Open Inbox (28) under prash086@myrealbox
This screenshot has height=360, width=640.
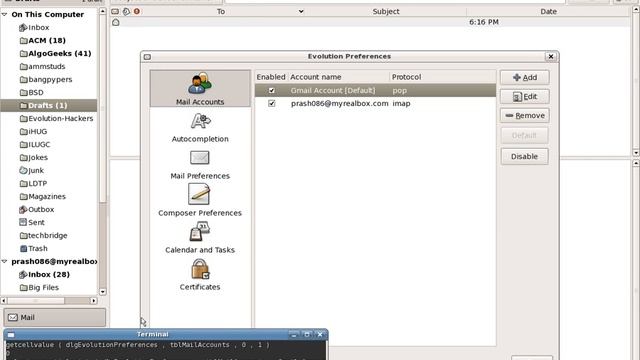click(44, 274)
